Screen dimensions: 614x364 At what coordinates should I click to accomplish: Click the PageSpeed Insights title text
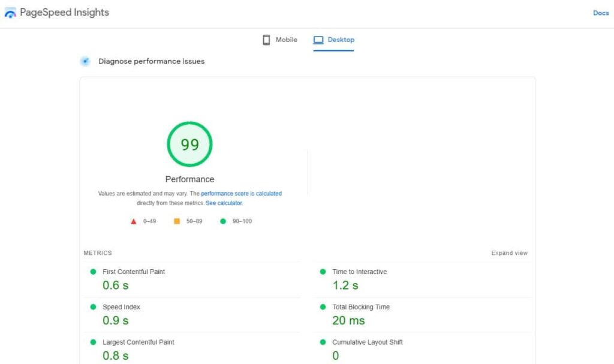click(65, 13)
